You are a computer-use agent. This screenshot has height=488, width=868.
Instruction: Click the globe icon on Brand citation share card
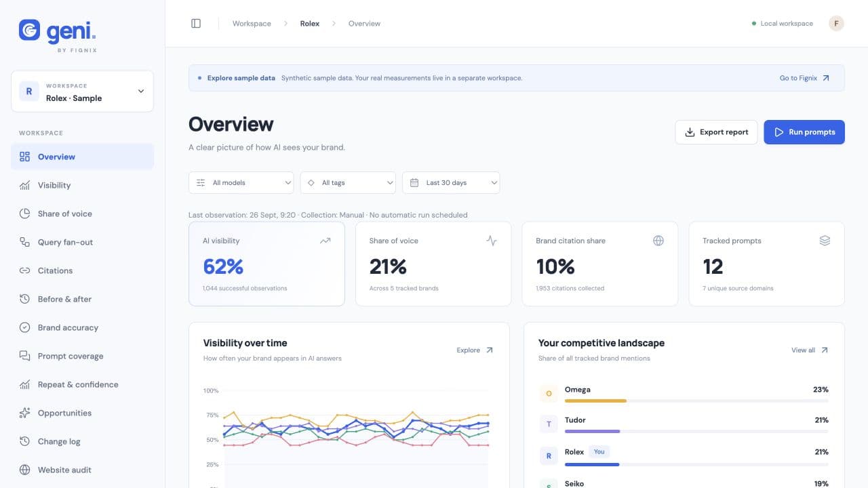click(x=658, y=241)
